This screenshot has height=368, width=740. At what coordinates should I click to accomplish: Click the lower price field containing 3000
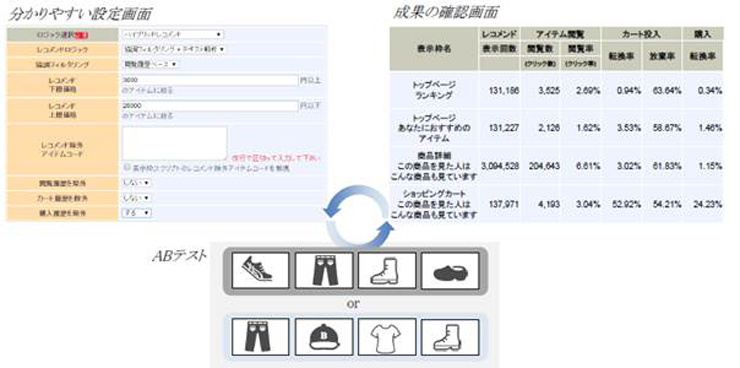pos(210,81)
